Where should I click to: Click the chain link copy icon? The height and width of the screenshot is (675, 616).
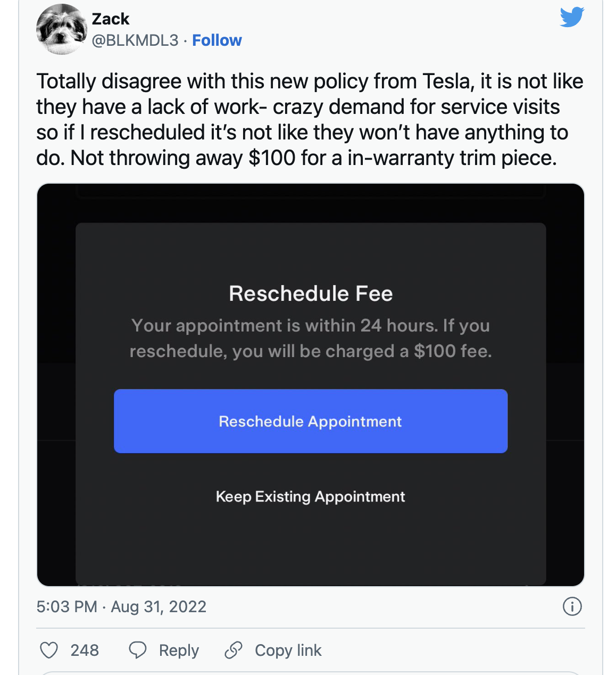234,651
